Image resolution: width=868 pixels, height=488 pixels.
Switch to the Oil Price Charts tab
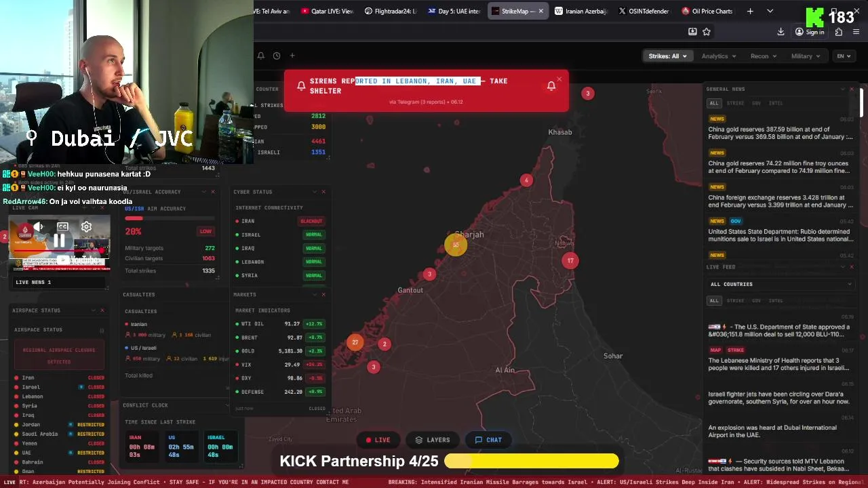tap(707, 11)
